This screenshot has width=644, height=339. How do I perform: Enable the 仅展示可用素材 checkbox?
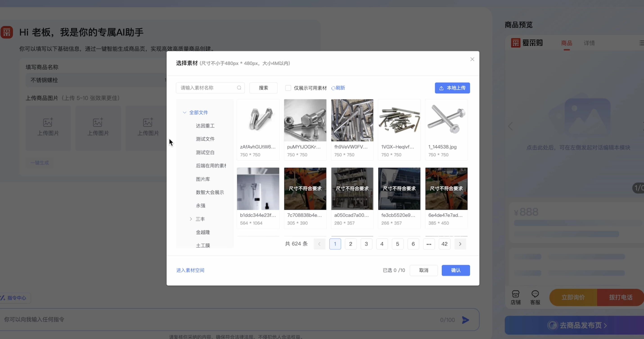point(288,88)
